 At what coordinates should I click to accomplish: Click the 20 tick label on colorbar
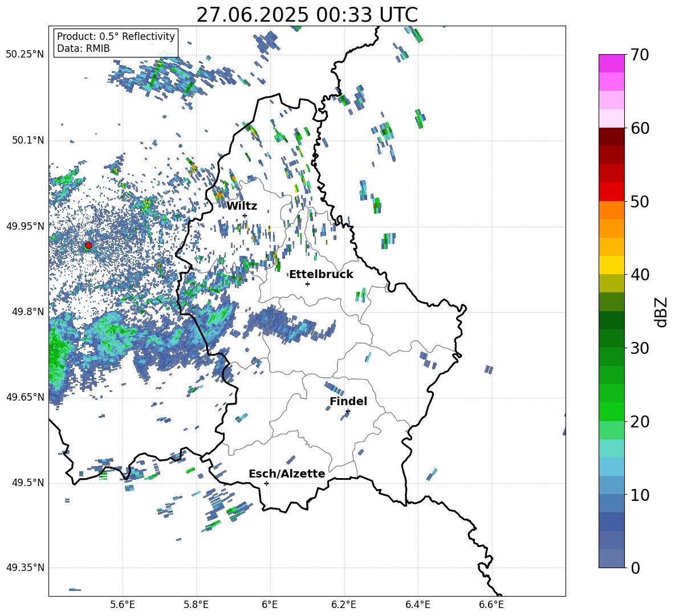tap(640, 421)
